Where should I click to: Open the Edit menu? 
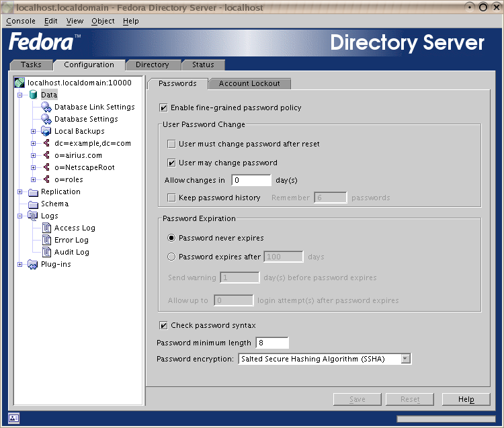(51, 21)
